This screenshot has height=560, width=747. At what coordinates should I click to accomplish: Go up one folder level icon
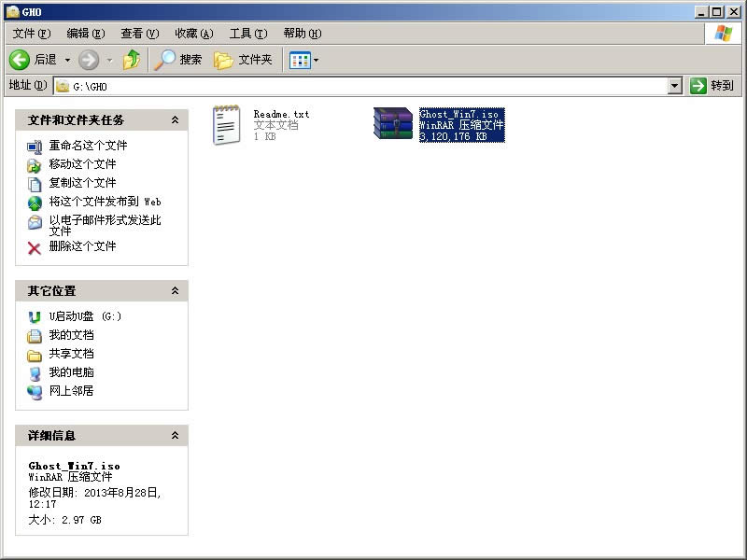point(133,59)
